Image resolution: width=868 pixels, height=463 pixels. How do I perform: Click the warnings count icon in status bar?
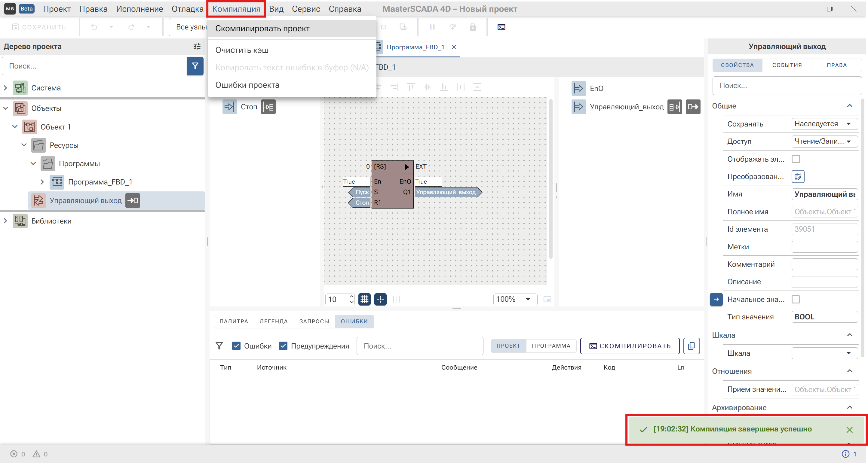click(x=36, y=454)
